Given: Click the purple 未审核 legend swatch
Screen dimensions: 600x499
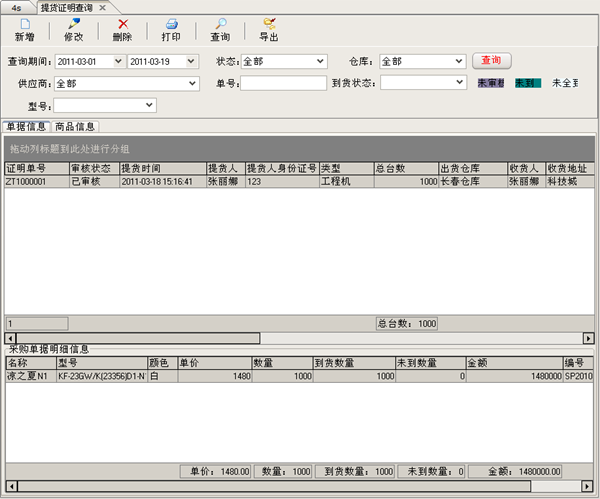Looking at the screenshot, I should coord(491,83).
